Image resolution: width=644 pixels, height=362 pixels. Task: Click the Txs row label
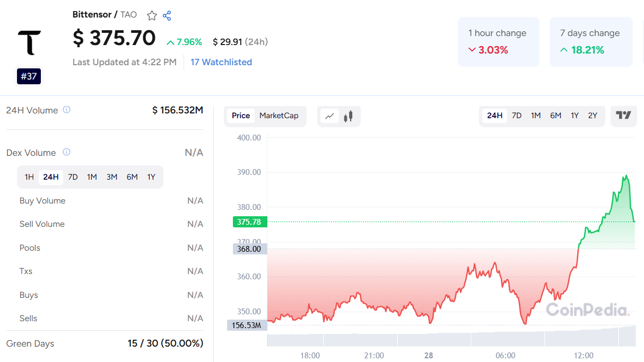(x=26, y=271)
